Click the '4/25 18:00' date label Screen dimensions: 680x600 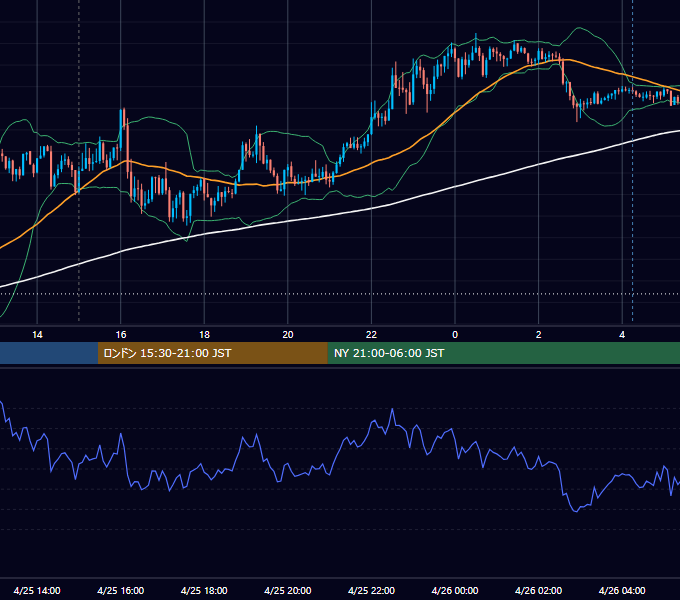204,590
